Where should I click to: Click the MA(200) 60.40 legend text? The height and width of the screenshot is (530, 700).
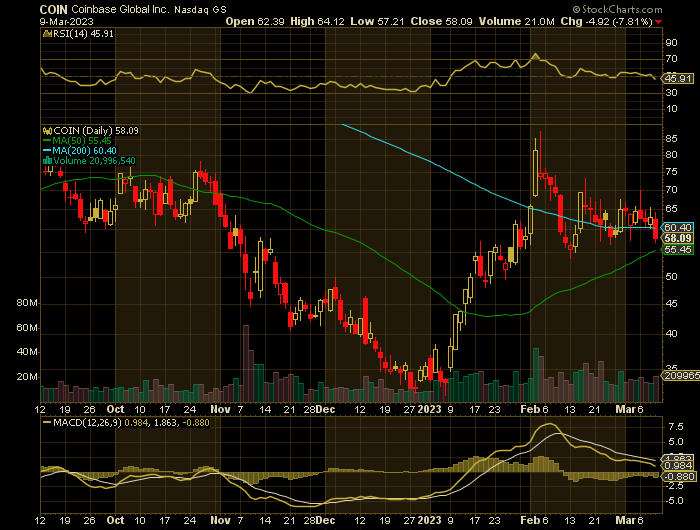(85, 151)
